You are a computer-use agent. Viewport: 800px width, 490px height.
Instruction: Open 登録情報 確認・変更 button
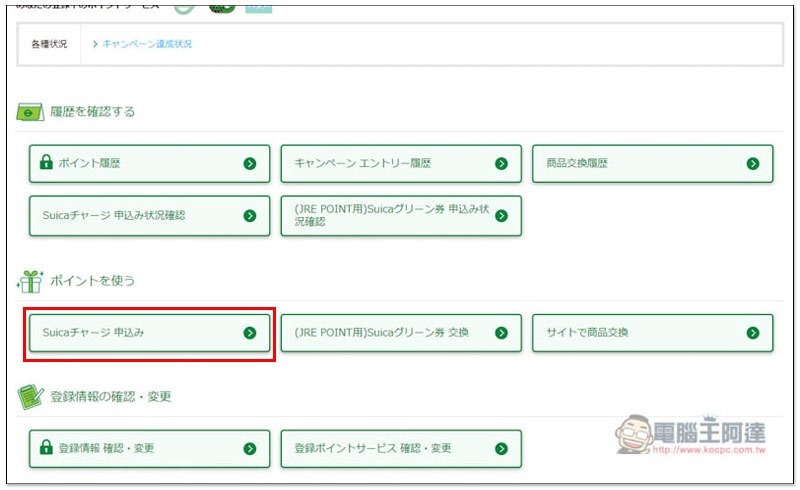[x=149, y=449]
